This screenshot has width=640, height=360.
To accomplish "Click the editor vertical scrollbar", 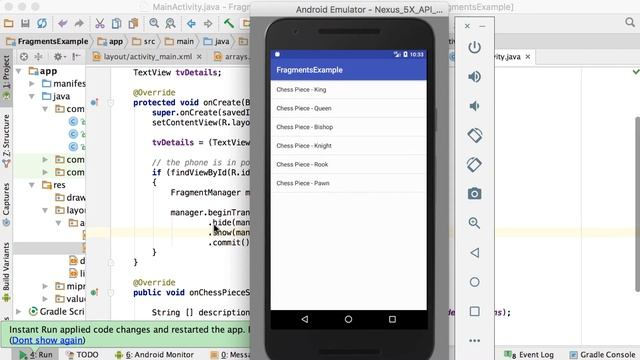I will [638, 204].
